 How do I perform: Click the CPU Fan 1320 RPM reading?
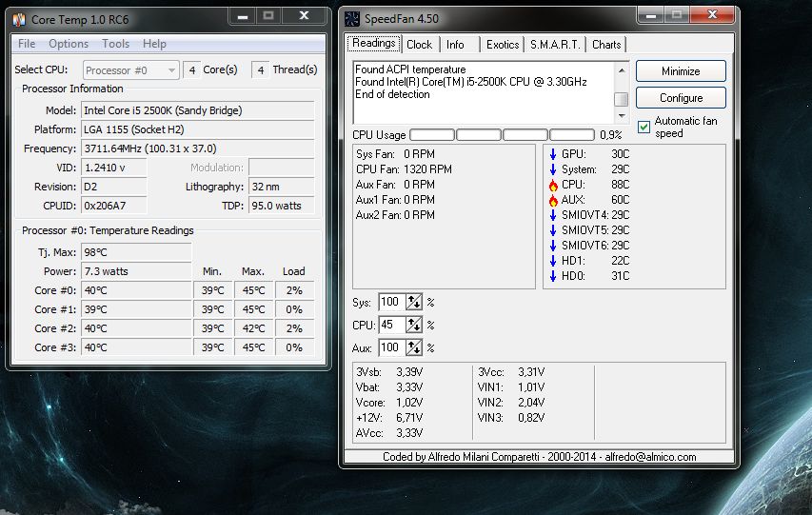tap(404, 169)
